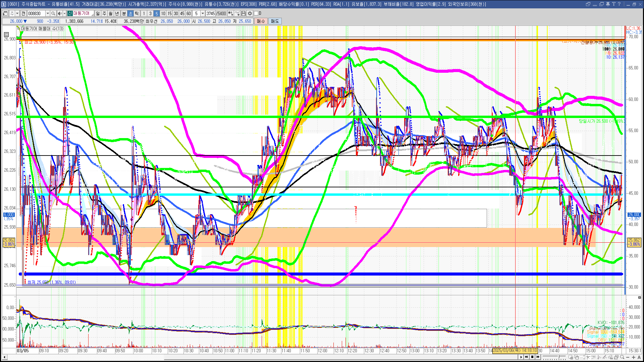Click the 매도 sell button
Image resolution: width=644 pixels, height=362 pixels.
(275, 21)
